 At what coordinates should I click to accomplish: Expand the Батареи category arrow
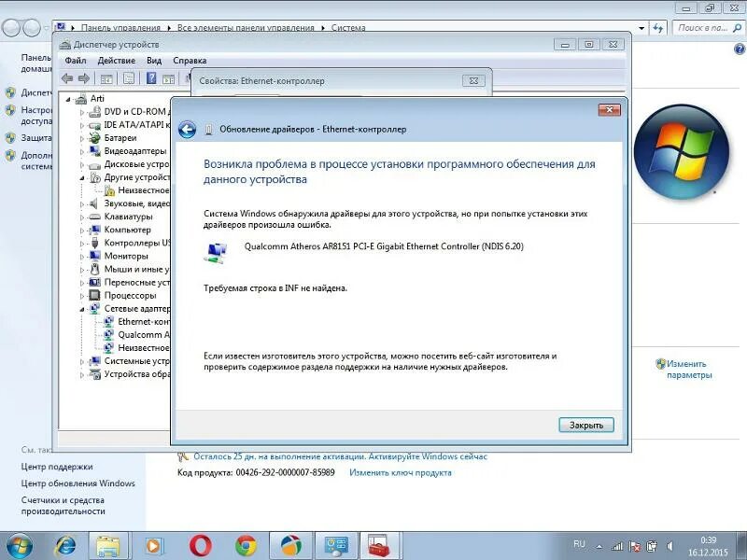82,138
